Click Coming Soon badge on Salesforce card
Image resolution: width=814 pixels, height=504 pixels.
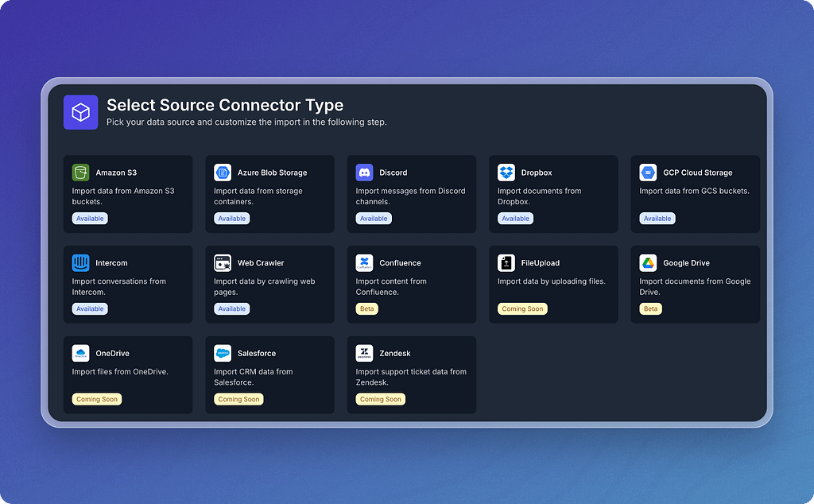tap(238, 399)
